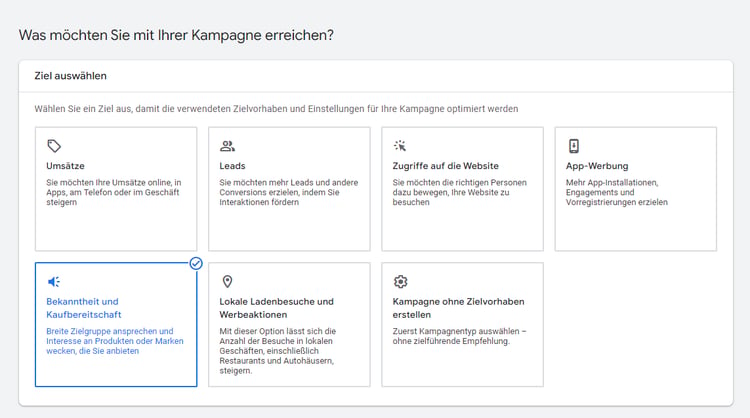Click text 'Sie möchten Ihre Umsätze online, in Apps'

pos(113,192)
